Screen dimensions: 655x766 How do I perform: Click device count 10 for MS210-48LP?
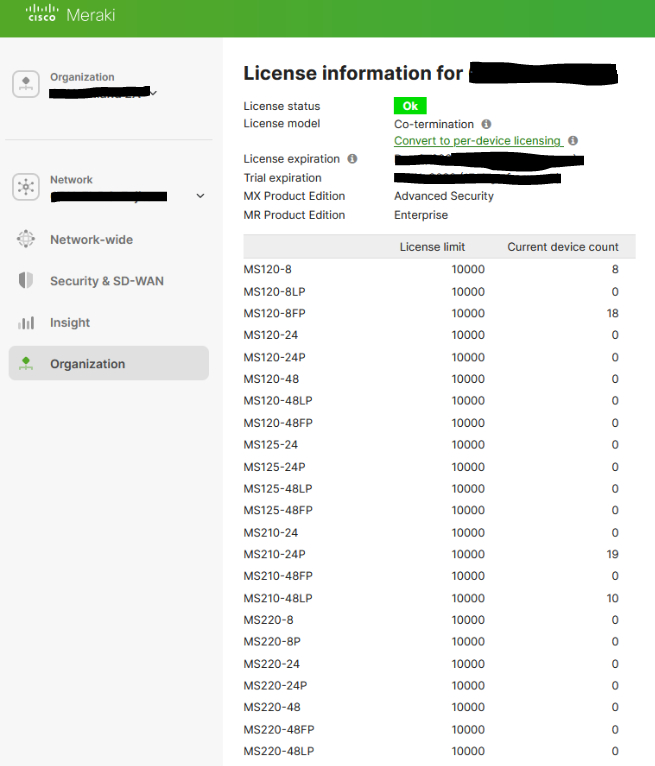[x=613, y=598]
